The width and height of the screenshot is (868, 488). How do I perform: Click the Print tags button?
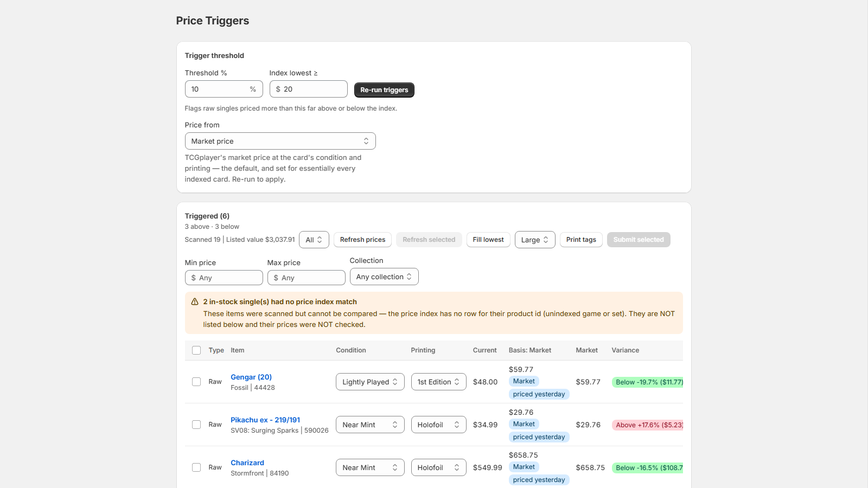pos(581,240)
